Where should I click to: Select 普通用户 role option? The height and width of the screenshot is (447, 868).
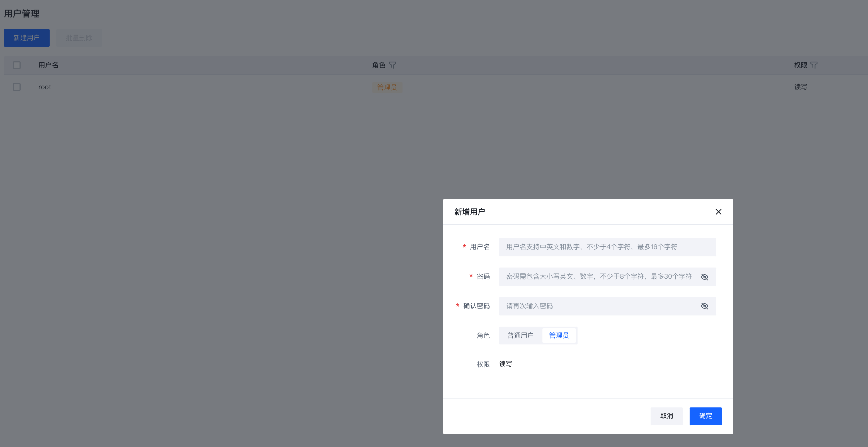click(520, 336)
